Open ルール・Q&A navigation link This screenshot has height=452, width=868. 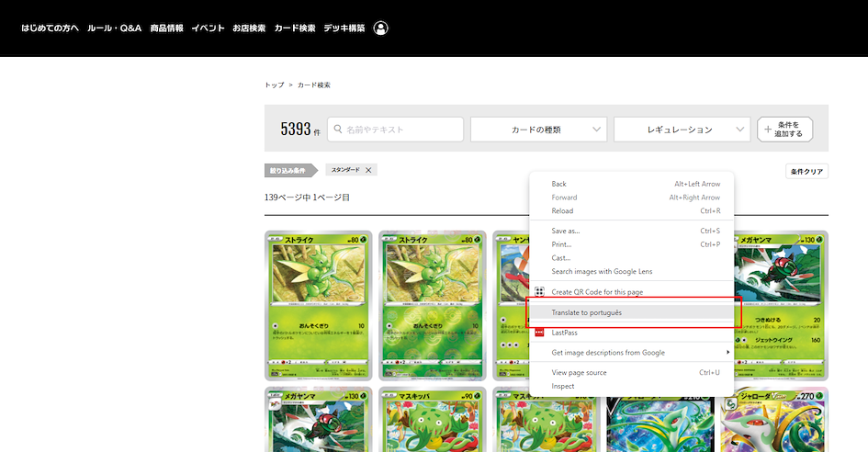click(x=115, y=28)
